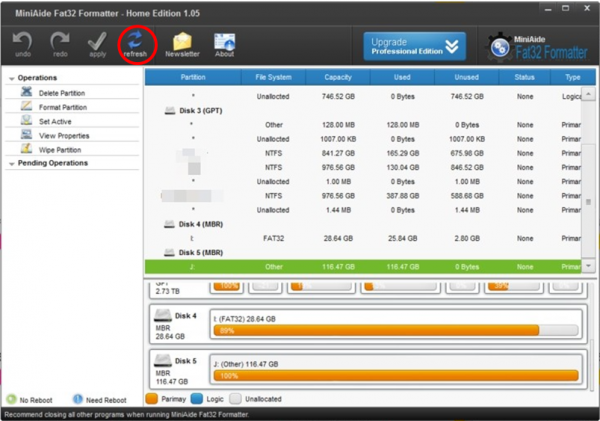Sort by the Capacity column header
This screenshot has height=421, width=600.
click(x=338, y=77)
